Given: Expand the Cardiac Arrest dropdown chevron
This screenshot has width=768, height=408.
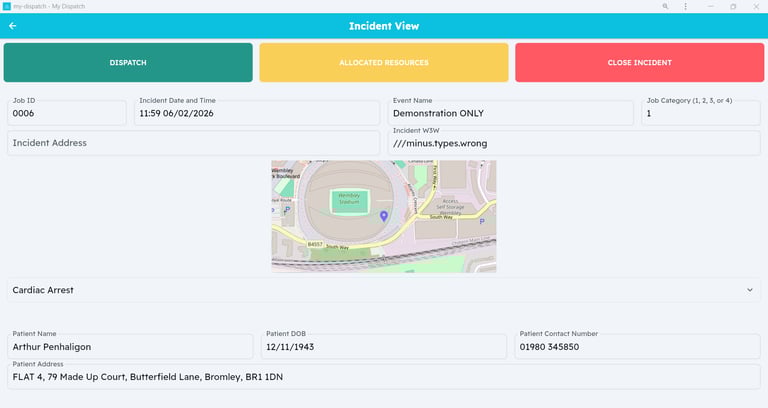Looking at the screenshot, I should click(x=749, y=290).
